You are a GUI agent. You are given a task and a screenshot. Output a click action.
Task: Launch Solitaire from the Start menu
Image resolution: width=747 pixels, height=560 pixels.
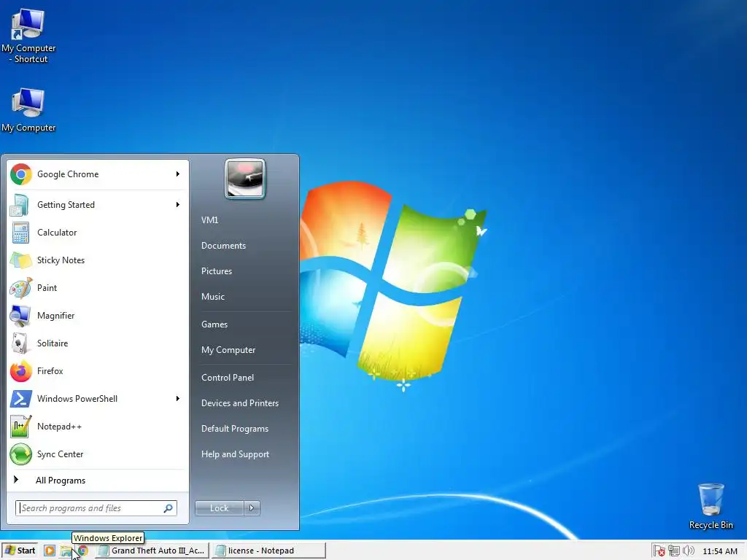(97, 343)
